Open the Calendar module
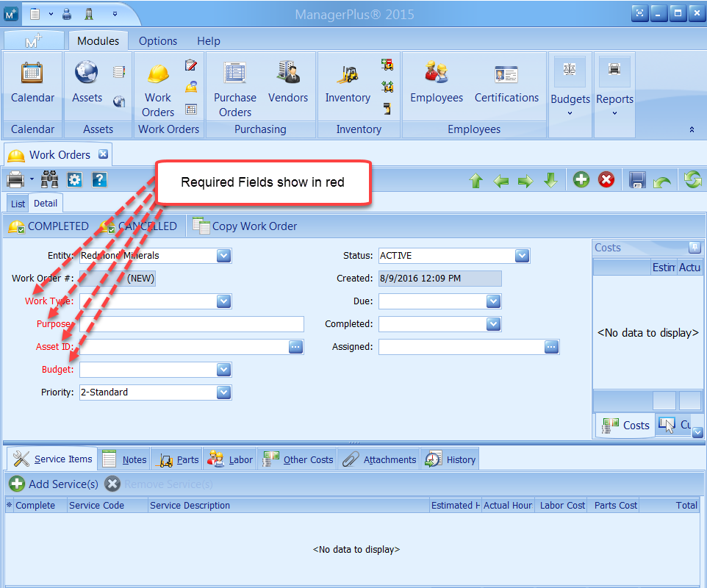Screen dimensions: 707x588 [32, 82]
